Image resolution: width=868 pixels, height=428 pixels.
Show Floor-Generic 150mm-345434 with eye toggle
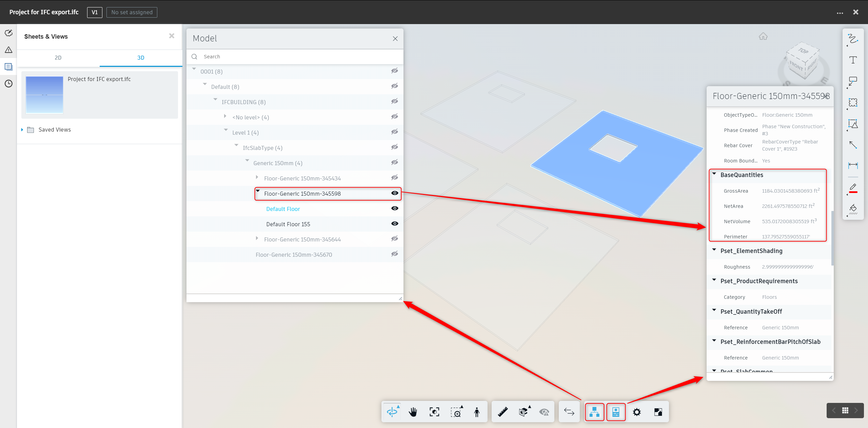(x=395, y=178)
